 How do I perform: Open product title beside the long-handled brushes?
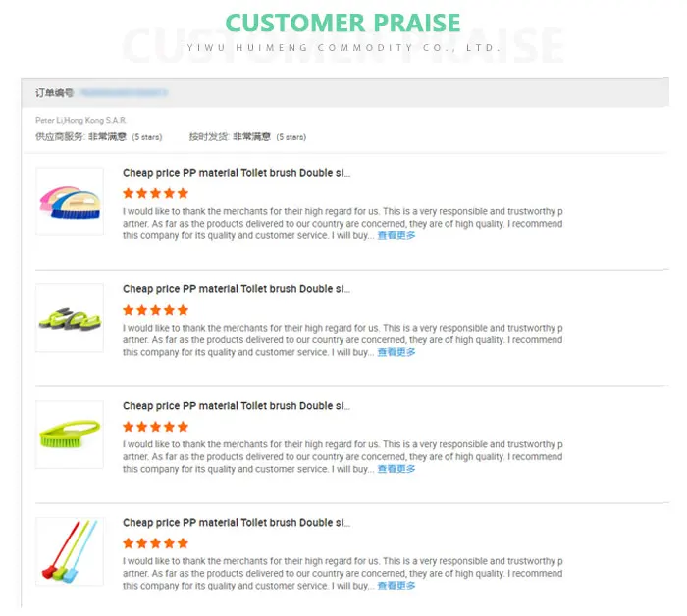click(x=236, y=523)
